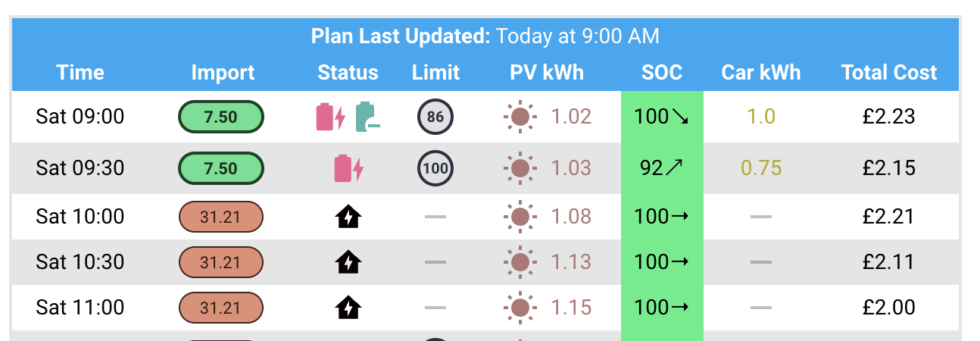This screenshot has height=341, width=980.
Task: Click the sun icon beside PV 1.15
Action: coord(520,308)
